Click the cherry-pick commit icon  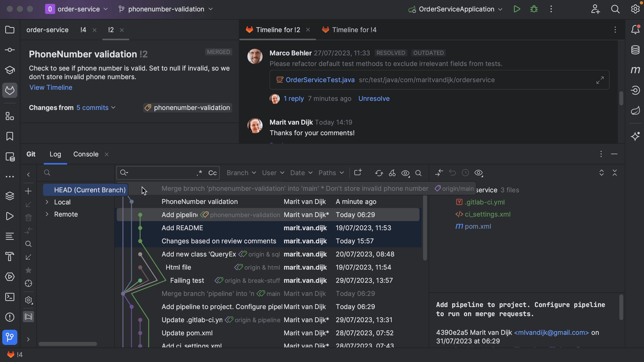[391, 173]
